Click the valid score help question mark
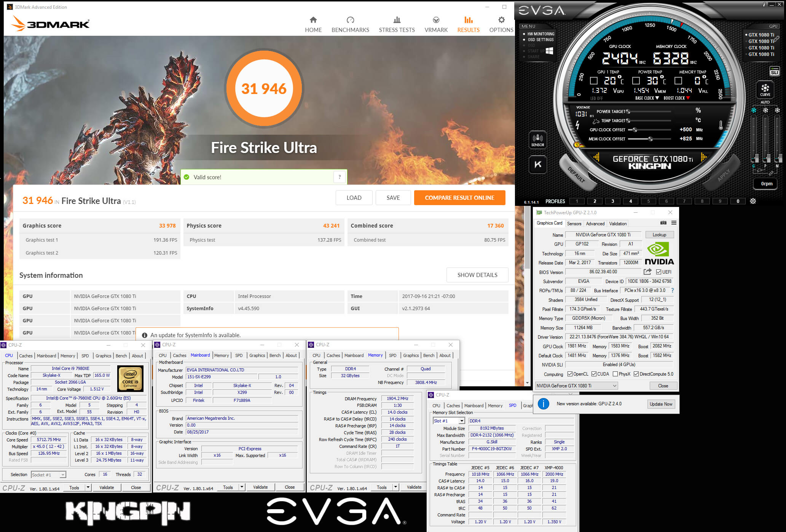Image resolution: width=786 pixels, height=532 pixels. point(340,177)
